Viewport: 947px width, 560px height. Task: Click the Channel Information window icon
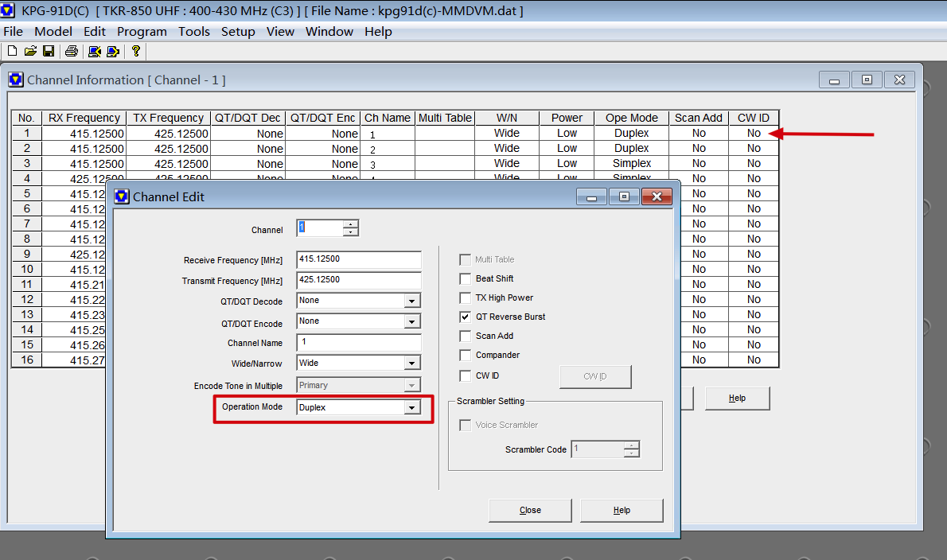point(16,80)
